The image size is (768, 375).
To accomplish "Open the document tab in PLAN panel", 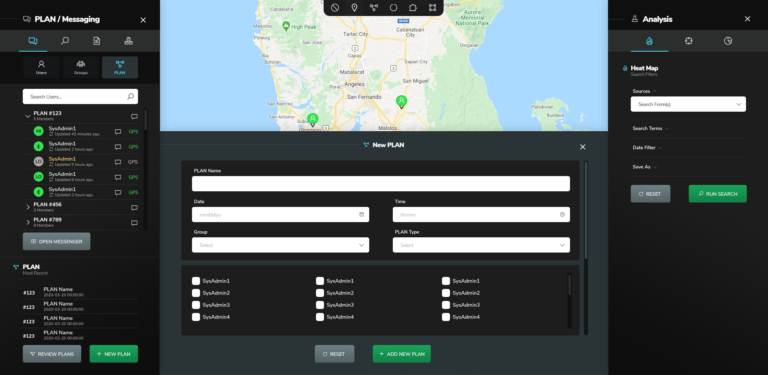I will coord(96,41).
